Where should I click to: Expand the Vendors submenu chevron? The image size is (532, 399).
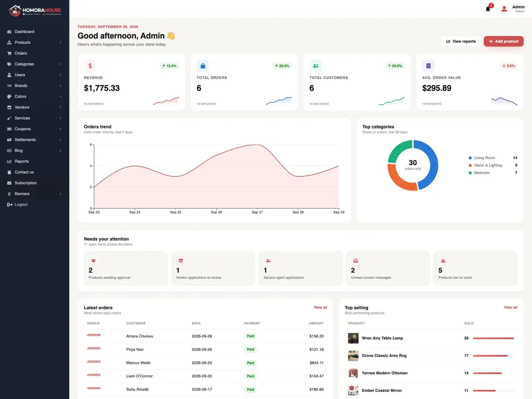coord(60,107)
